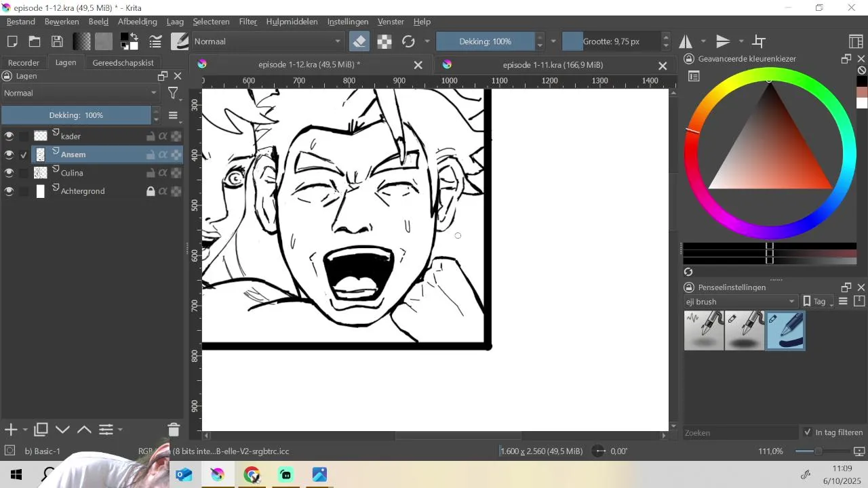Duplicate the selected layer
Screen dimensions: 868x488
41,430
